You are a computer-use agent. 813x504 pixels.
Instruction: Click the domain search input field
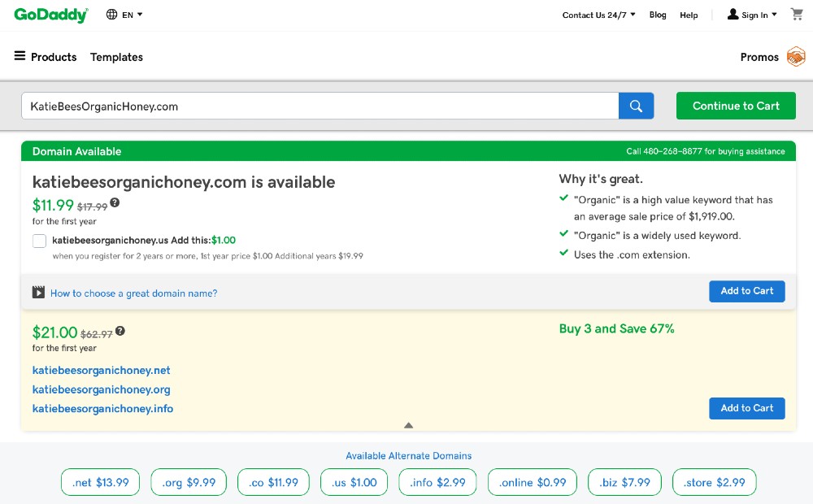pos(320,106)
